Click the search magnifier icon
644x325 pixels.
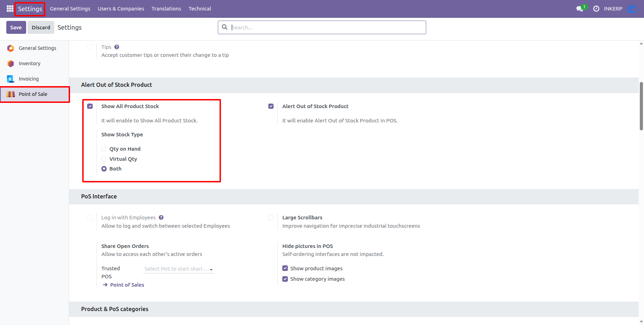(x=225, y=27)
